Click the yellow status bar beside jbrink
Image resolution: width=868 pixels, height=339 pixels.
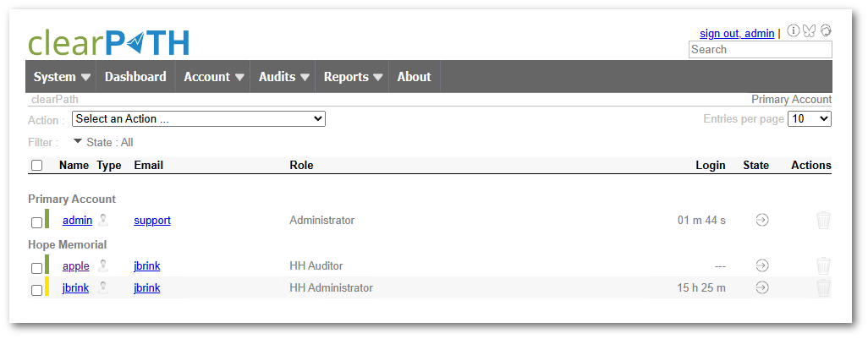tap(47, 287)
